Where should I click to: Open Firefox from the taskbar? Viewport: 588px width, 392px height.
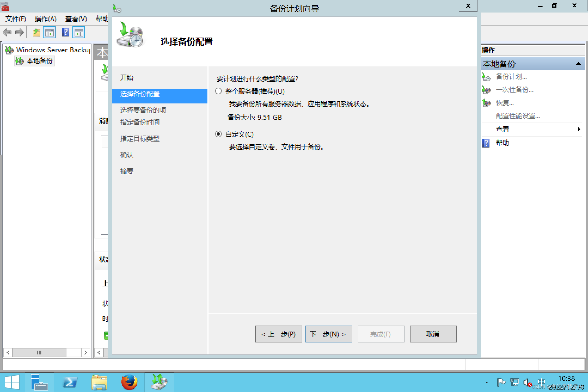(129, 382)
